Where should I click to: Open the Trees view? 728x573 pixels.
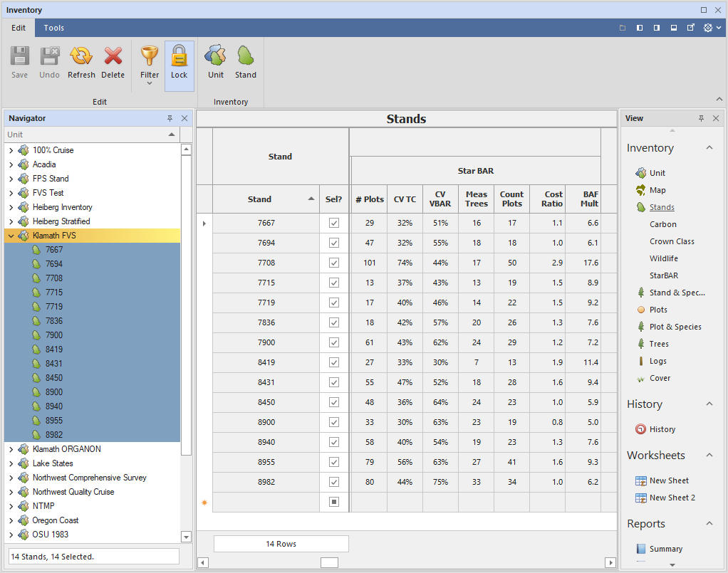(x=659, y=345)
